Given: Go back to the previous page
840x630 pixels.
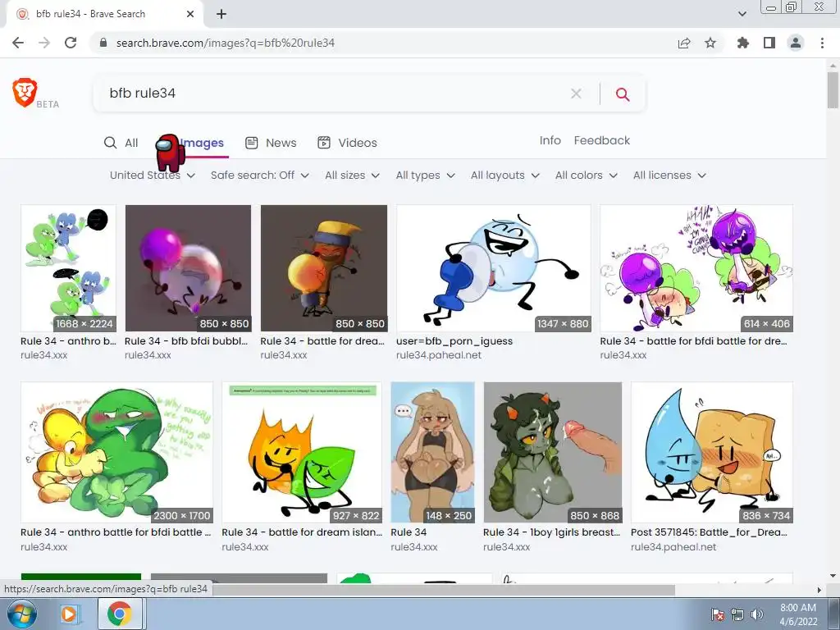Looking at the screenshot, I should point(18,43).
